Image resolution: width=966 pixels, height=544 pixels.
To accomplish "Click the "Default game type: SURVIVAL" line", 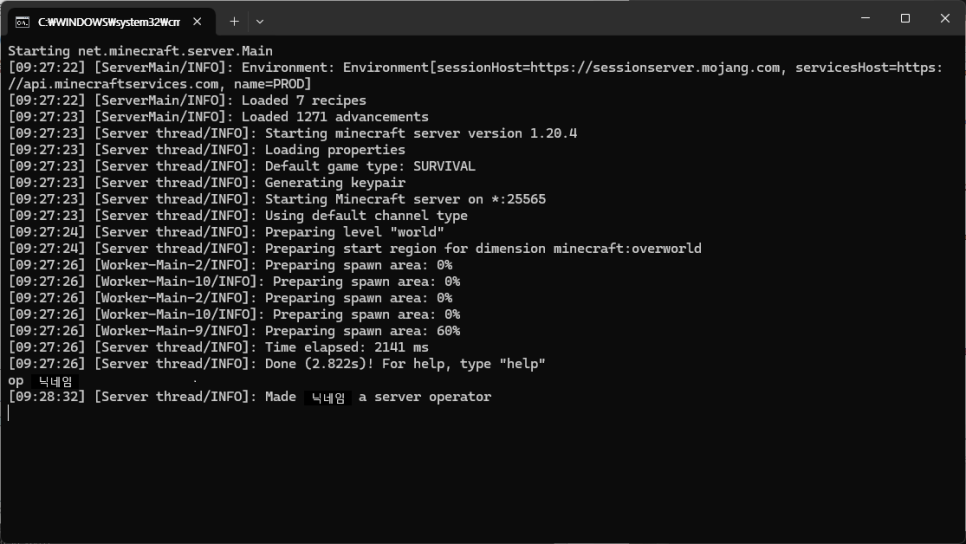I will coord(369,166).
